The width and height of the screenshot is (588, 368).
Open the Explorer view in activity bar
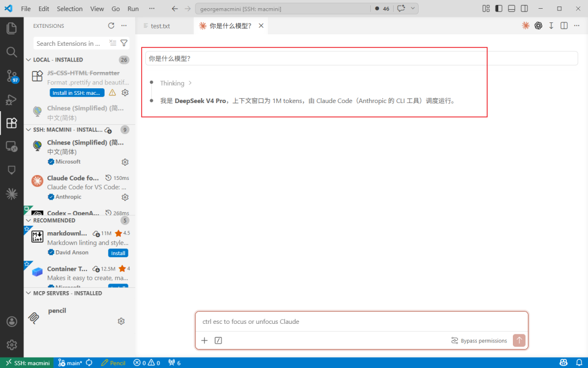11,28
